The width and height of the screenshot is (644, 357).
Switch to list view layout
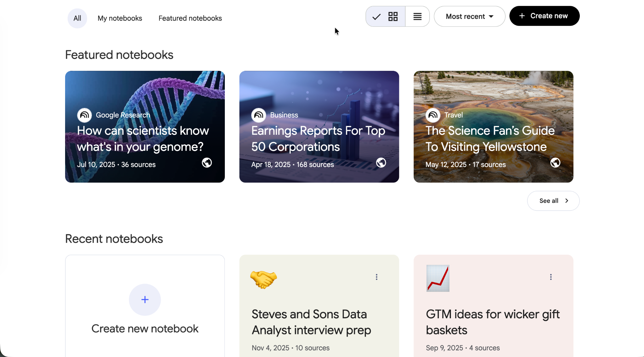click(417, 16)
